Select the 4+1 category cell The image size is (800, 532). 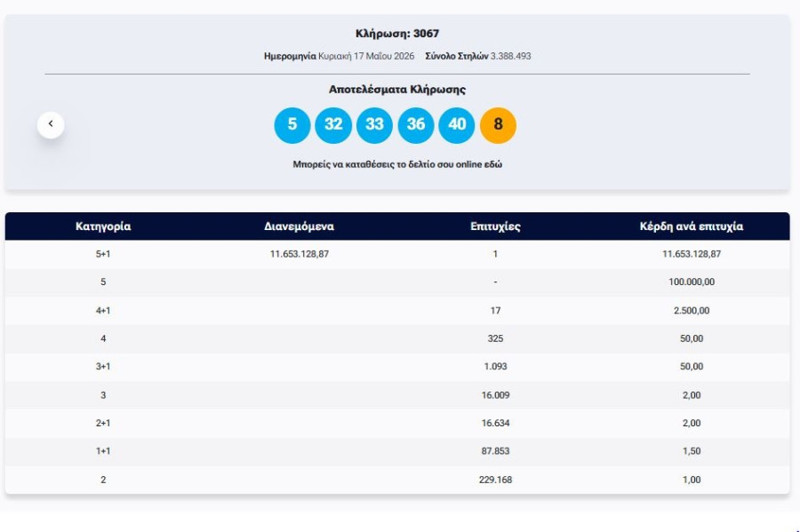coord(103,310)
